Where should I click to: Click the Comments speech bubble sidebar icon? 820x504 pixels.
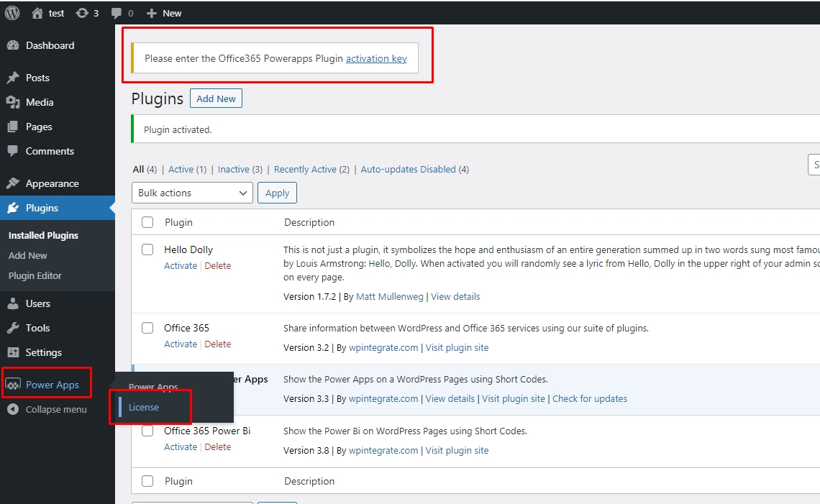13,151
